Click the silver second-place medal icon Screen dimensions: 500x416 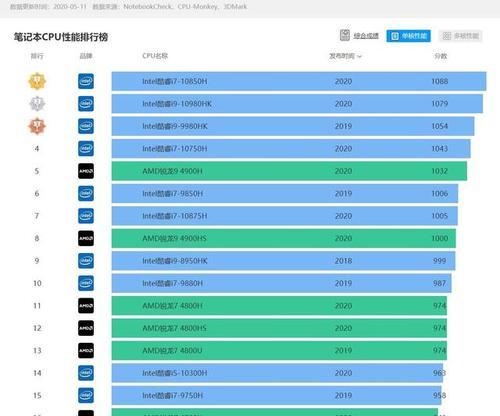[37, 104]
